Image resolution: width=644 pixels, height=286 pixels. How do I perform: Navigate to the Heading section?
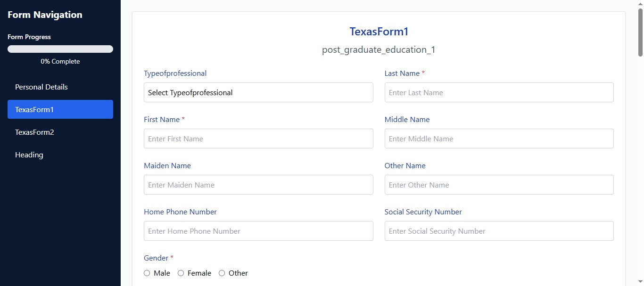(60, 155)
